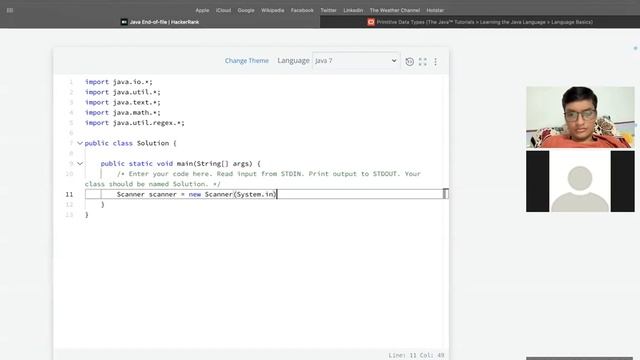Open the reset code history icon
640x360 pixels.
[x=409, y=62]
